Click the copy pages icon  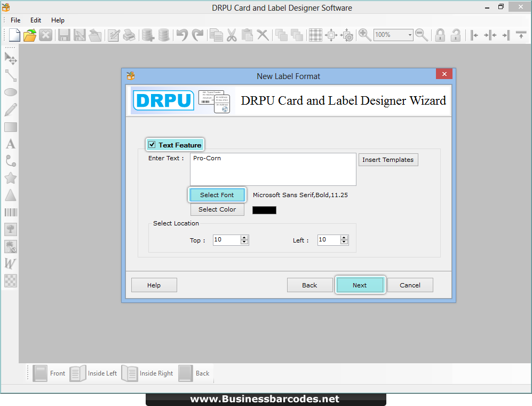[216, 35]
